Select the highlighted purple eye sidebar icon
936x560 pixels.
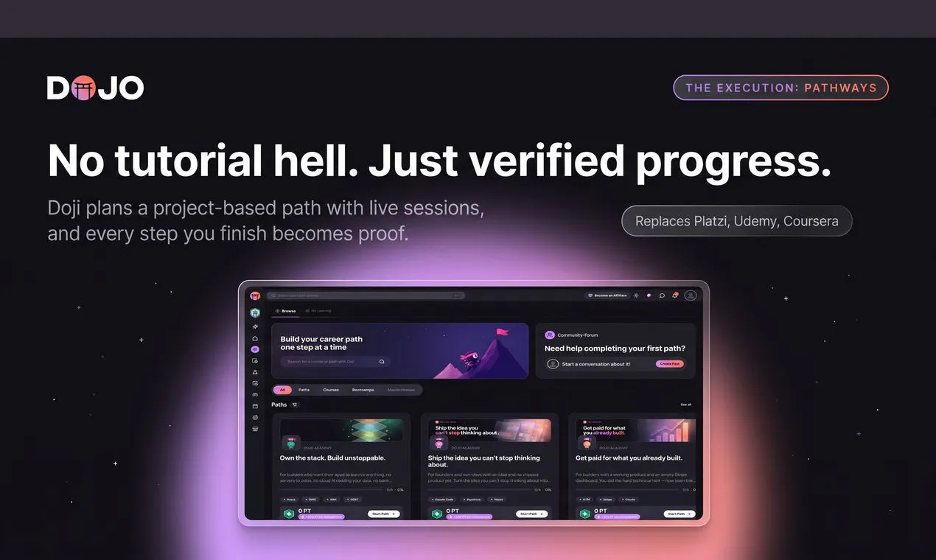(255, 349)
